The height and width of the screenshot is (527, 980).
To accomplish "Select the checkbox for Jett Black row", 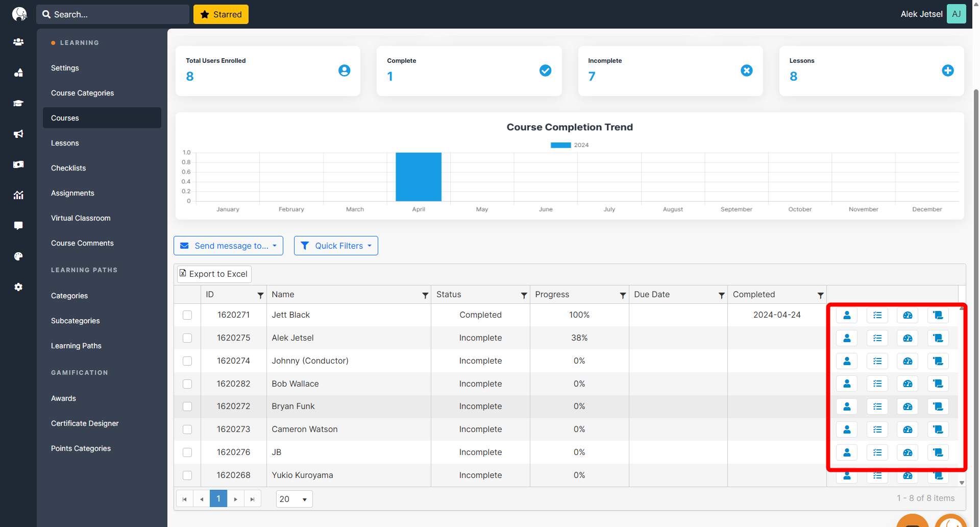I will tap(187, 315).
